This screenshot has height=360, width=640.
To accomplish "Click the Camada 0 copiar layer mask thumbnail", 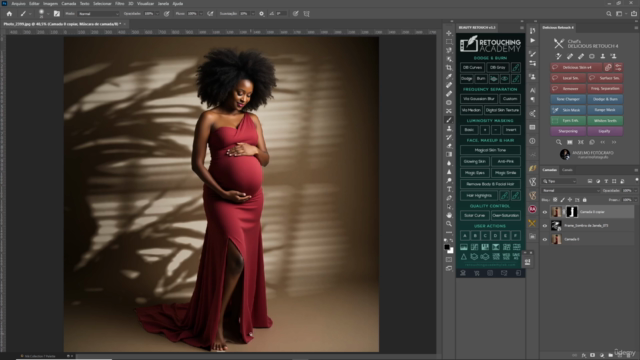I will coord(572,212).
